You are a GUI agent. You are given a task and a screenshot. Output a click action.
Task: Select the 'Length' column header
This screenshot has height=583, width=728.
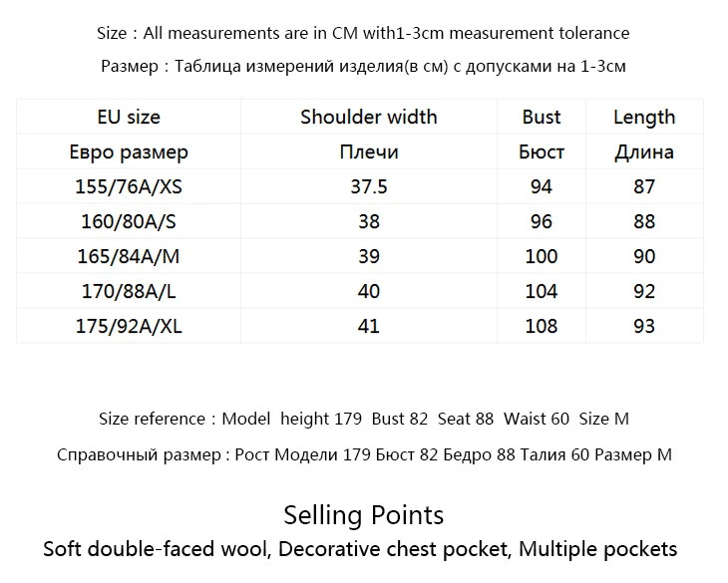pyautogui.click(x=644, y=118)
